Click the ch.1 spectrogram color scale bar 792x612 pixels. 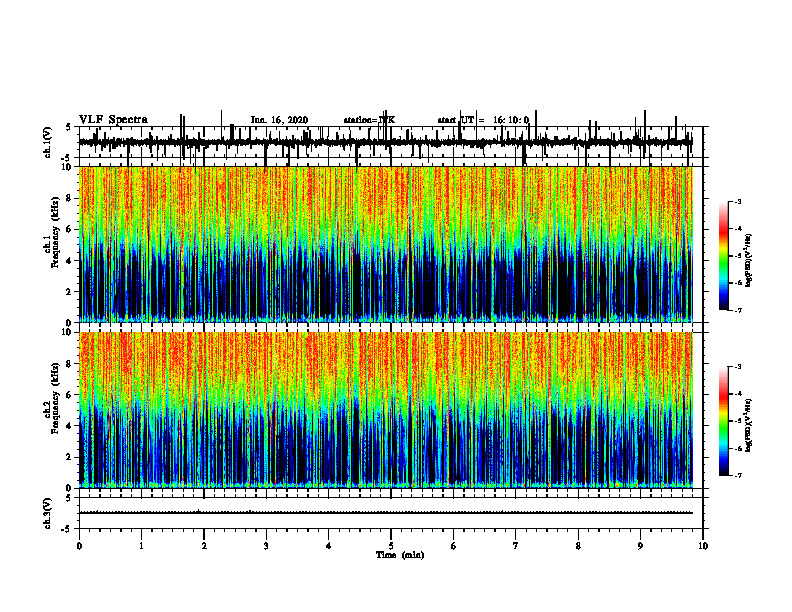coord(723,256)
